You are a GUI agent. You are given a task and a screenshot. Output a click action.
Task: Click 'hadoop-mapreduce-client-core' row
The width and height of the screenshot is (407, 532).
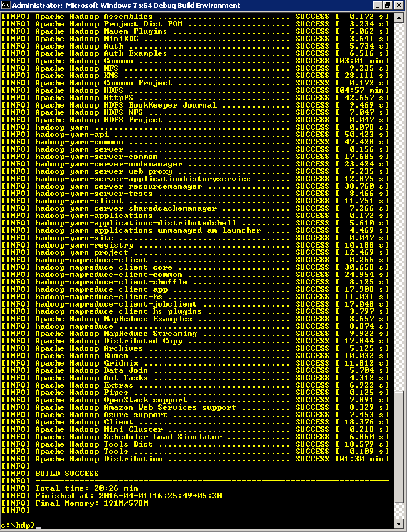pos(195,268)
